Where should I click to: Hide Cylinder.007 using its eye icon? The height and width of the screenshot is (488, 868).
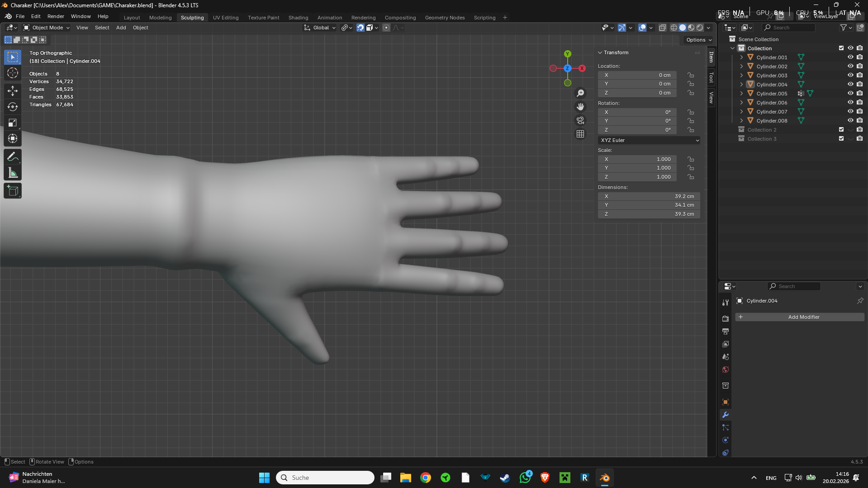click(x=850, y=112)
